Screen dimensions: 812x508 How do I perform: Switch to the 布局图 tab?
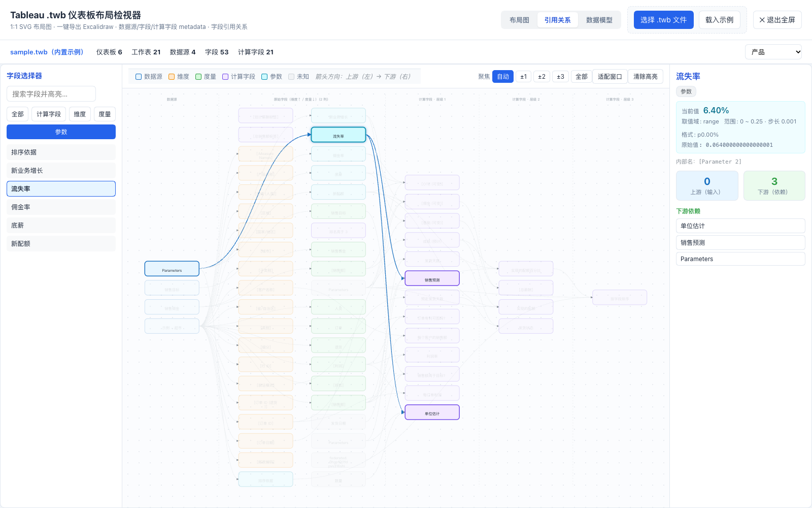click(519, 20)
